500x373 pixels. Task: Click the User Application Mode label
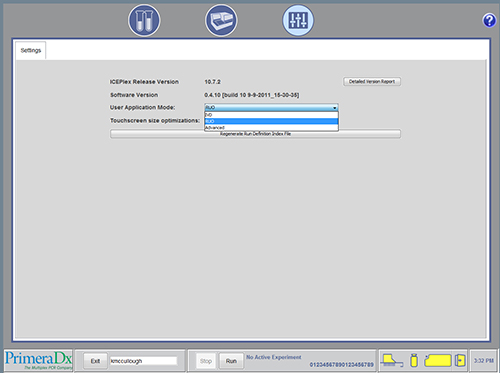[142, 107]
